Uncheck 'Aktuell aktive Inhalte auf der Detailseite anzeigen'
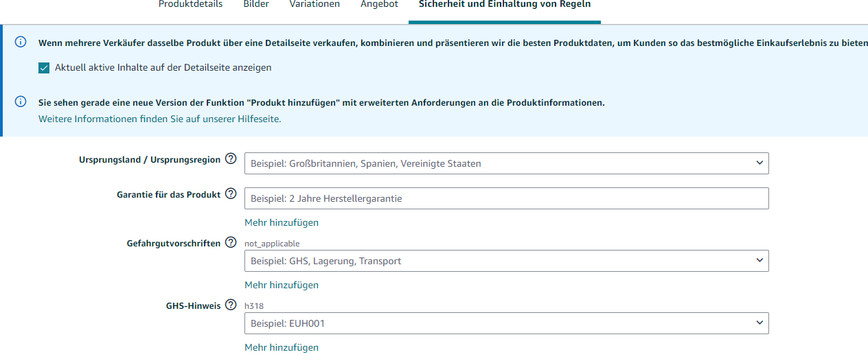 [44, 68]
